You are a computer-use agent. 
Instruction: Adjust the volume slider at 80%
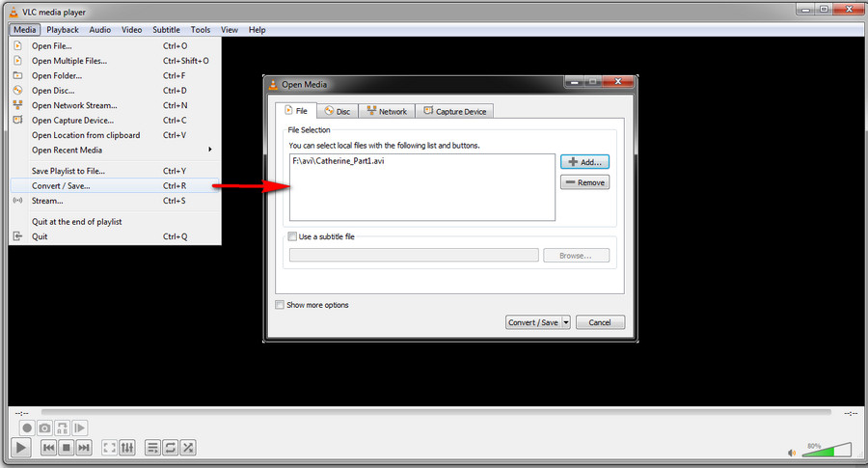(x=827, y=449)
